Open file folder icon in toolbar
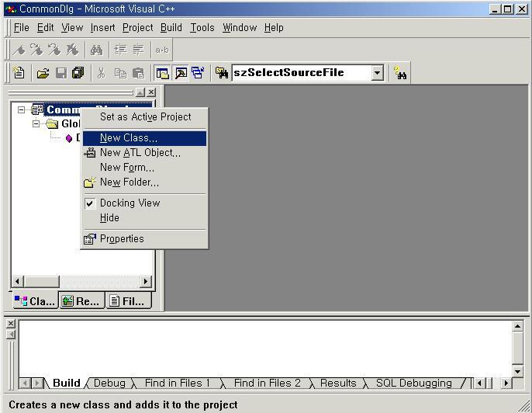The height and width of the screenshot is (413, 532). pyautogui.click(x=43, y=73)
